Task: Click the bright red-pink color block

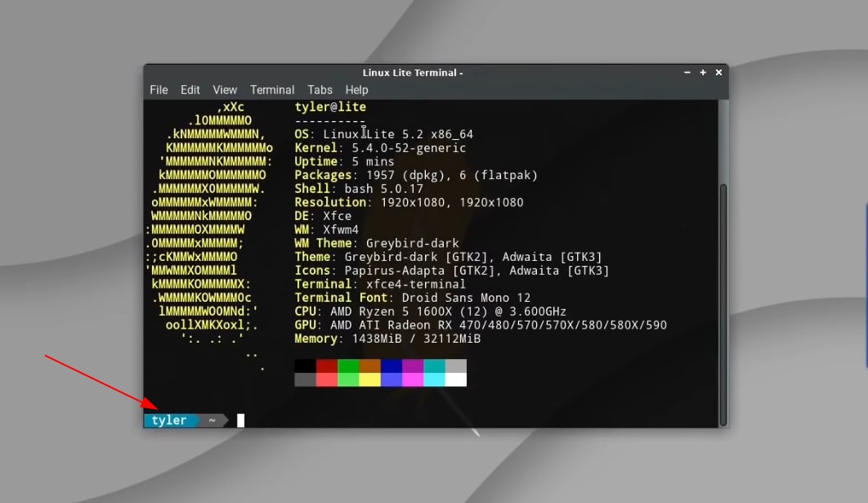Action: [327, 379]
